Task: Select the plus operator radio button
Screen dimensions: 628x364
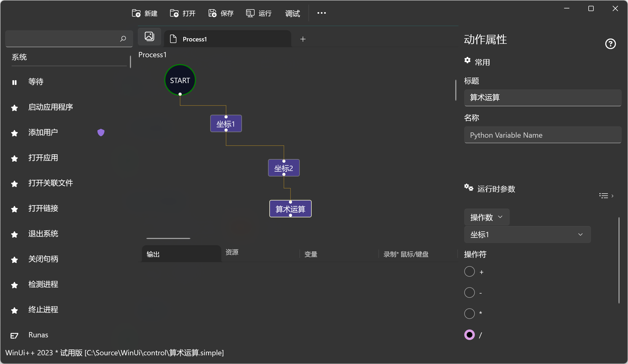Action: coord(469,272)
